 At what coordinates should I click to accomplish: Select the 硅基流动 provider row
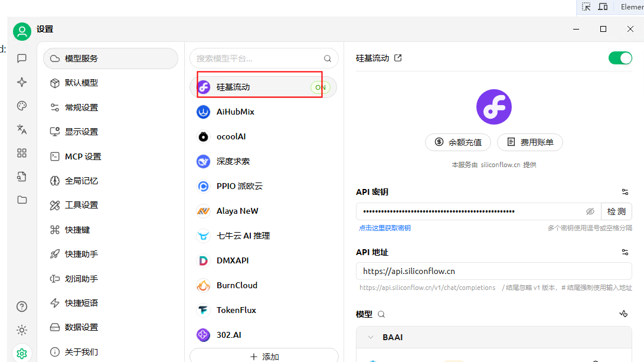click(x=263, y=87)
